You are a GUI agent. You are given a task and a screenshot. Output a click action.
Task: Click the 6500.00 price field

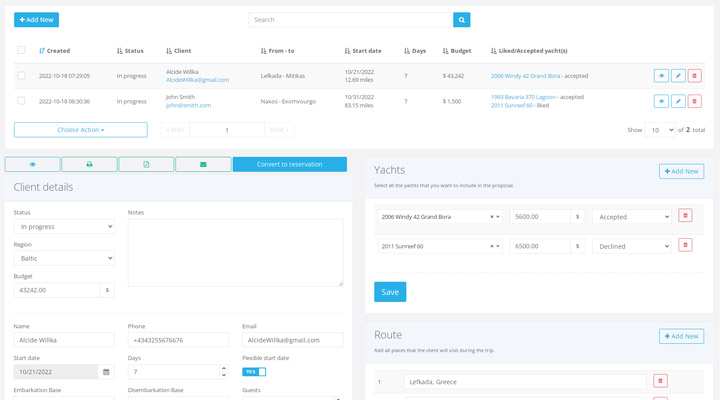[540, 246]
